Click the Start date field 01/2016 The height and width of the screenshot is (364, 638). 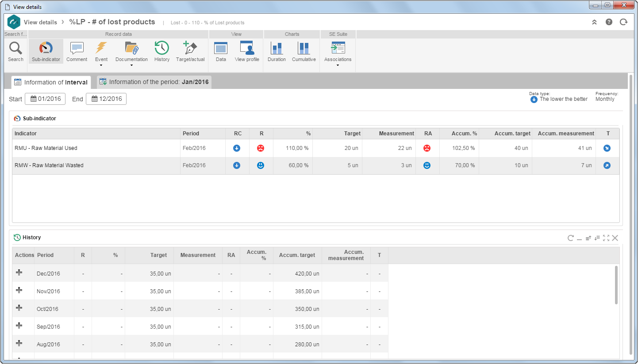click(45, 99)
